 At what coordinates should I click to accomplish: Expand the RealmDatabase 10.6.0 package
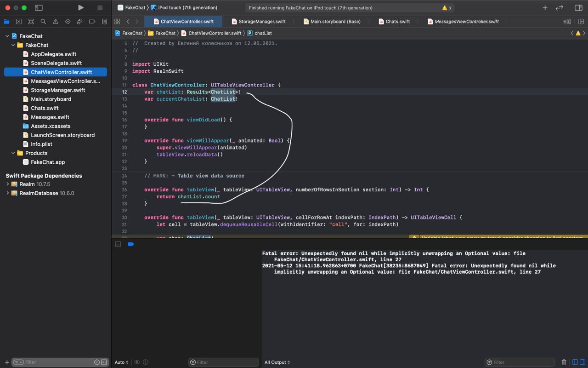(x=7, y=193)
